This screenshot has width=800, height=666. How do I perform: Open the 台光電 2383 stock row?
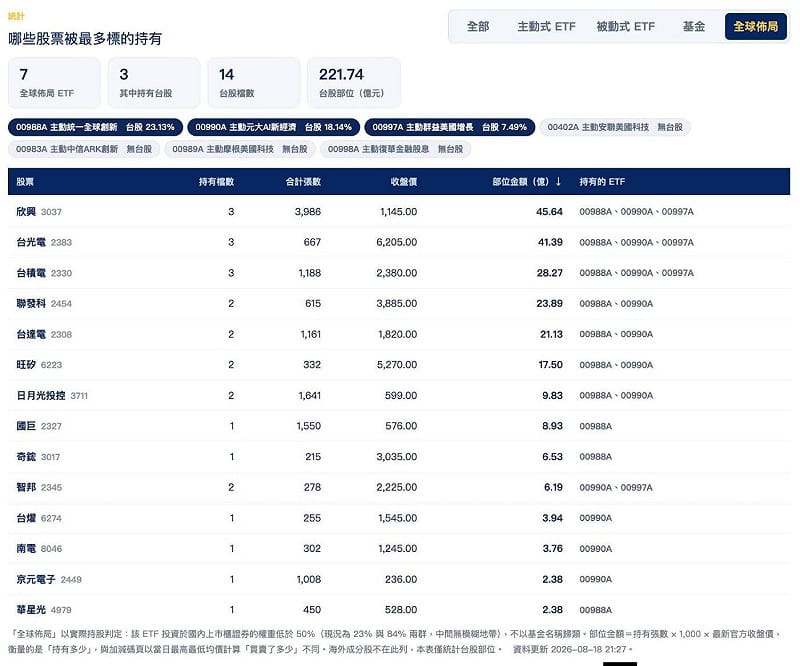(399, 242)
